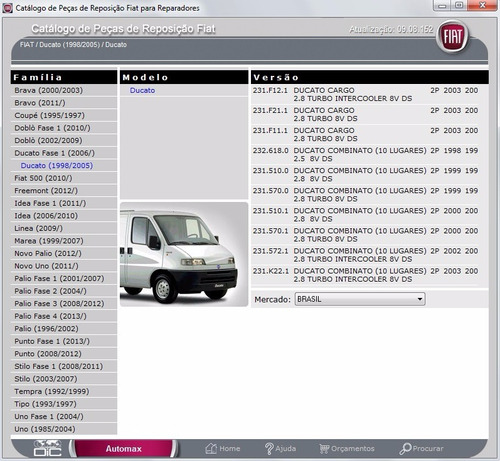This screenshot has width=500, height=461.
Task: Choose version 231.570.1 Ducato Combinato
Action: 365,235
